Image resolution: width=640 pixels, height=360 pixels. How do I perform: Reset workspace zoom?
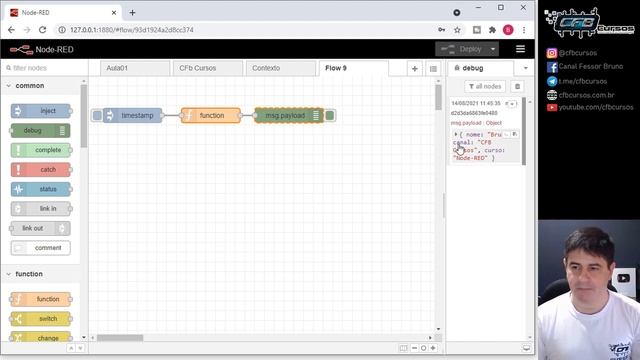pyautogui.click(x=424, y=348)
